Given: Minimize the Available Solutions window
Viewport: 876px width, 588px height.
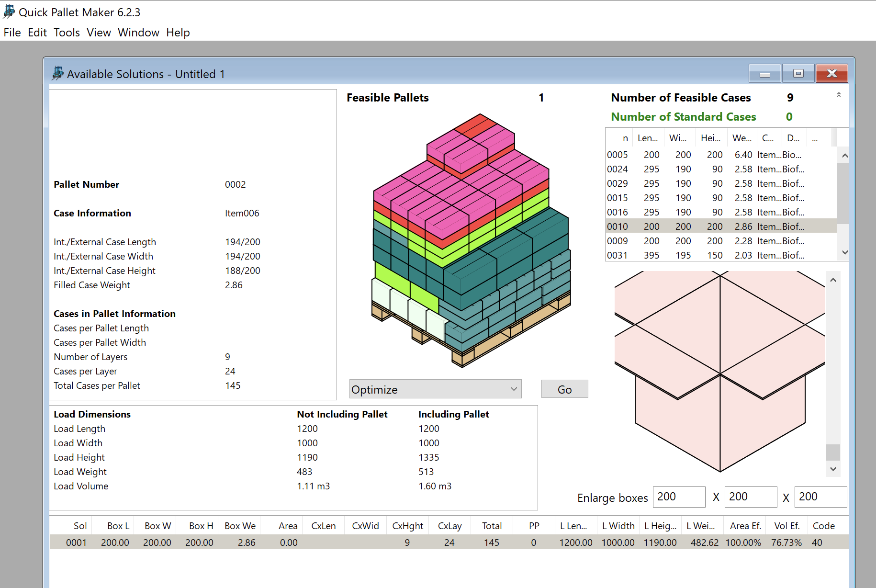Looking at the screenshot, I should (764, 74).
